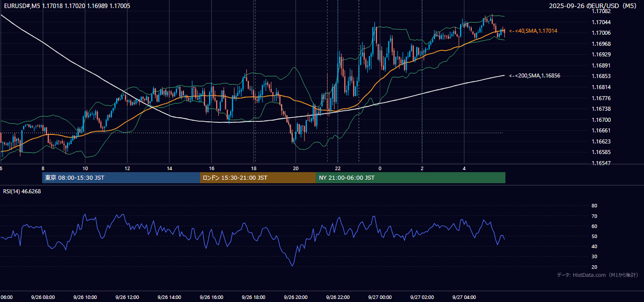This screenshot has width=644, height=302.
Task: Click RSI scale value 80
Action: click(x=595, y=206)
